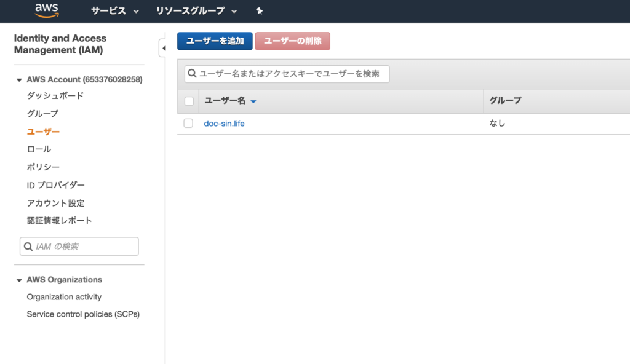Open the サービス dropdown menu

tap(115, 11)
